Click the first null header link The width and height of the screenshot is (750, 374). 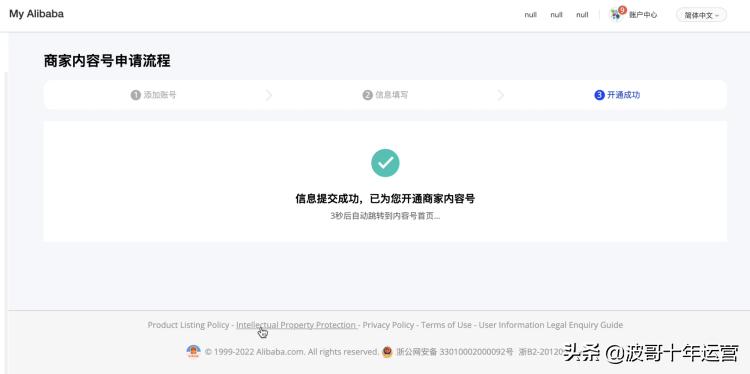point(530,15)
